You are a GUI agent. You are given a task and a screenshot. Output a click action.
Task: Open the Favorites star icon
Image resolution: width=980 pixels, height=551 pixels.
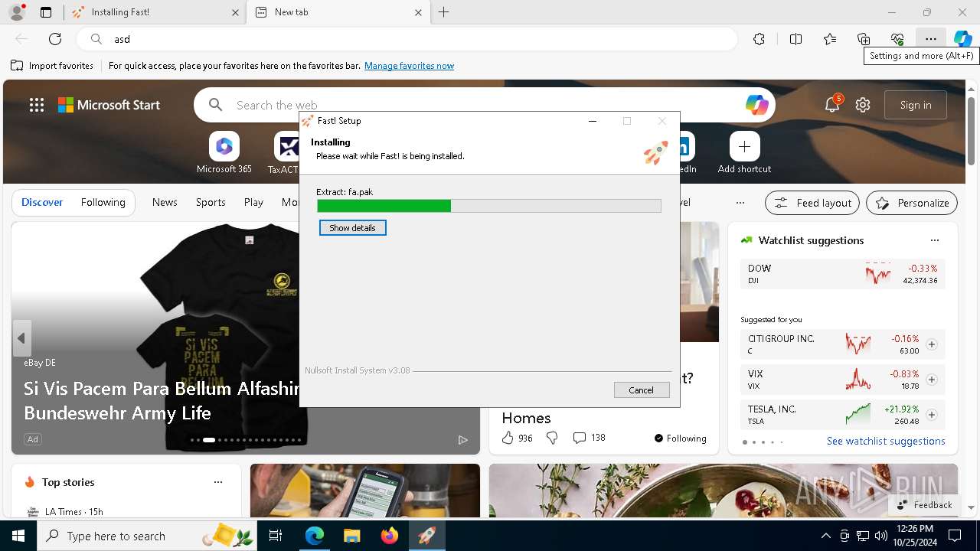point(830,39)
